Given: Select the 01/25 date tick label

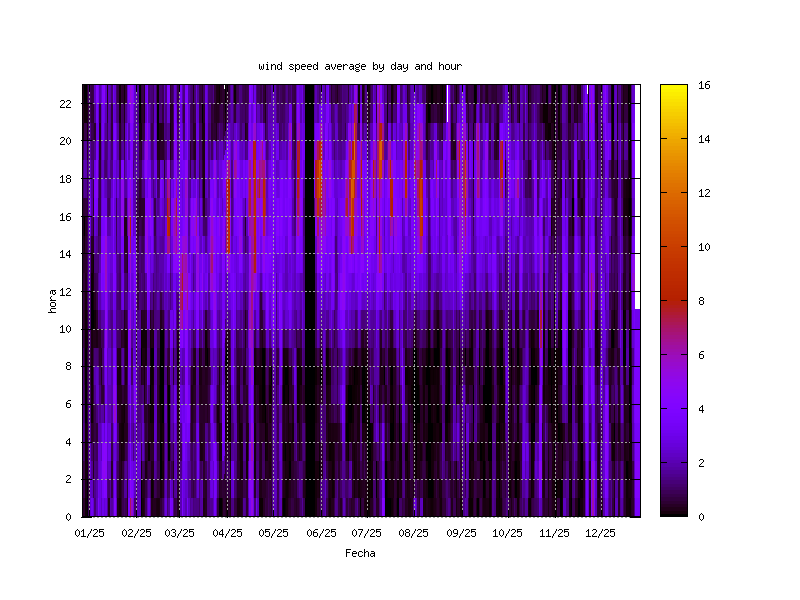Looking at the screenshot, I should [90, 533].
